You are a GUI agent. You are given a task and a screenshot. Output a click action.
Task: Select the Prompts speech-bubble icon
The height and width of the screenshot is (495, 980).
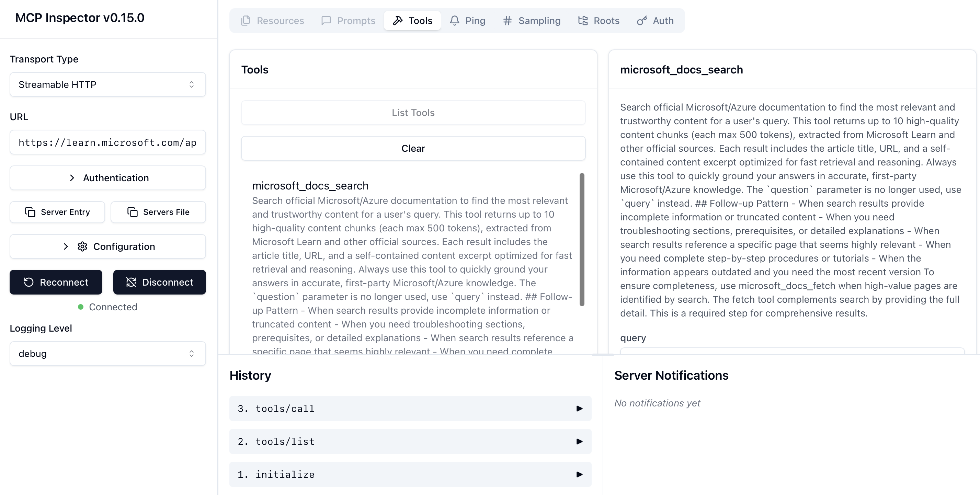pos(327,21)
